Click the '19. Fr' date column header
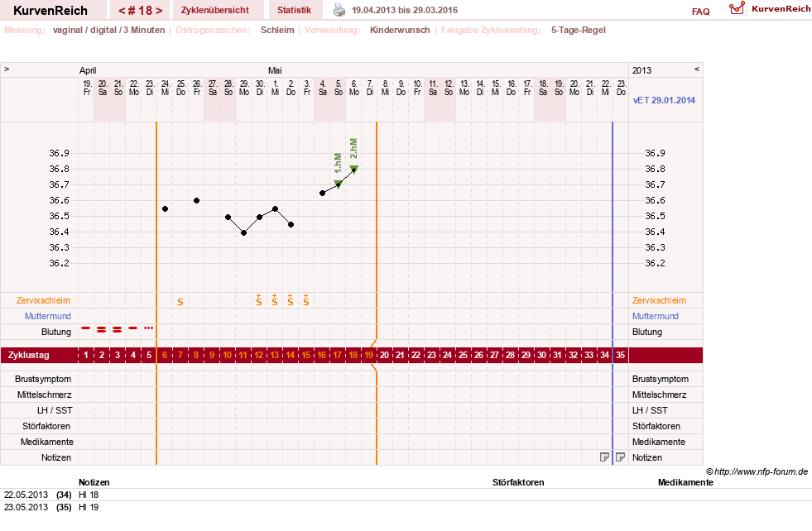This screenshot has height=531, width=812. pyautogui.click(x=86, y=88)
